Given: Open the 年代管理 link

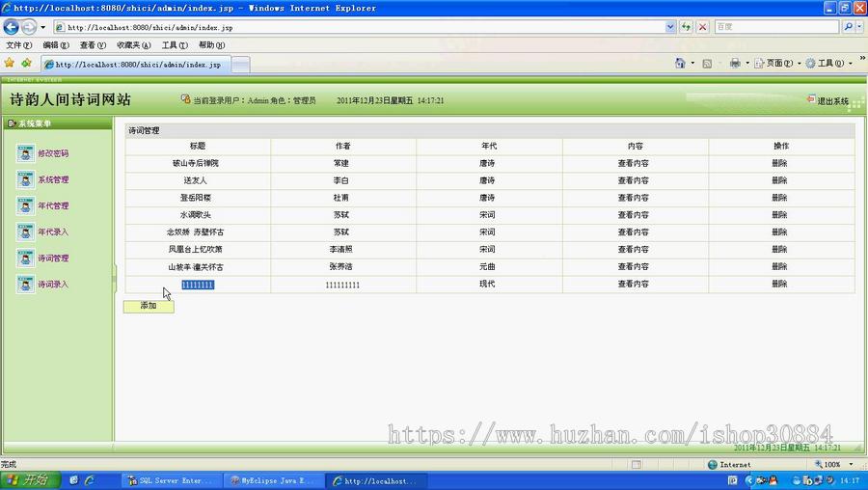Looking at the screenshot, I should [53, 205].
